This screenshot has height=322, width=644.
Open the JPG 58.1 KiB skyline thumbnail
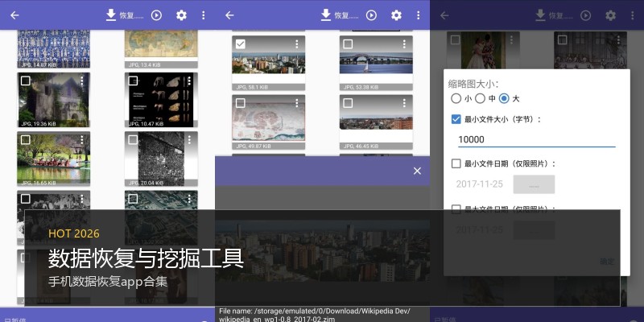[269, 63]
